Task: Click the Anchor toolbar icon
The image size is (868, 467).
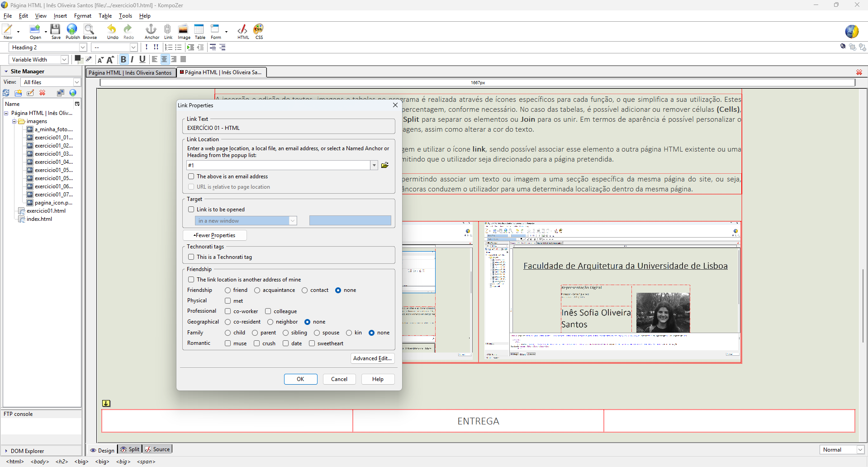Action: pos(151,30)
